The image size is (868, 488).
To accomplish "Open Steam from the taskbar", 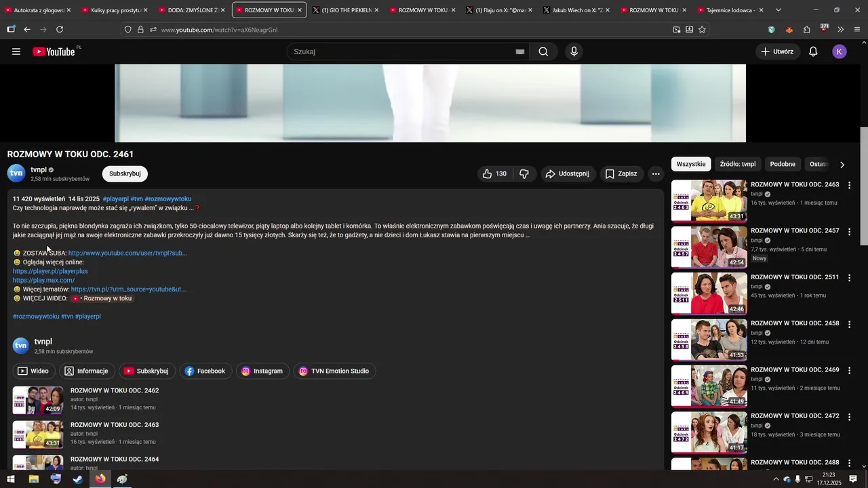I will (x=78, y=479).
